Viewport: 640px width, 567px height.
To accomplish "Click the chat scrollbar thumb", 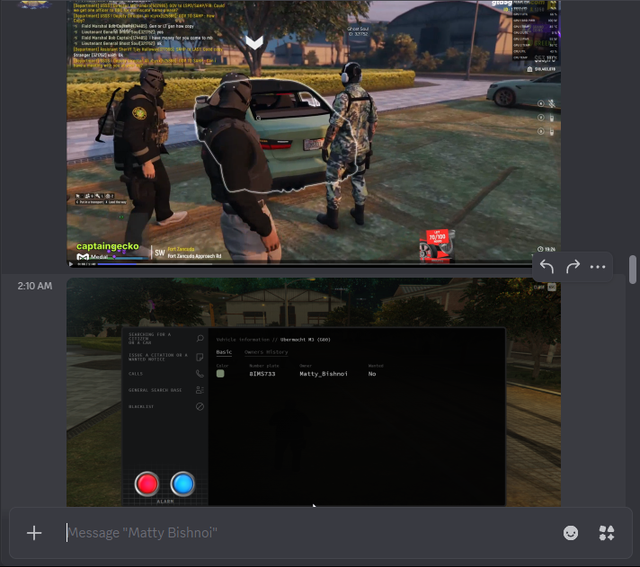I will pos(633,269).
